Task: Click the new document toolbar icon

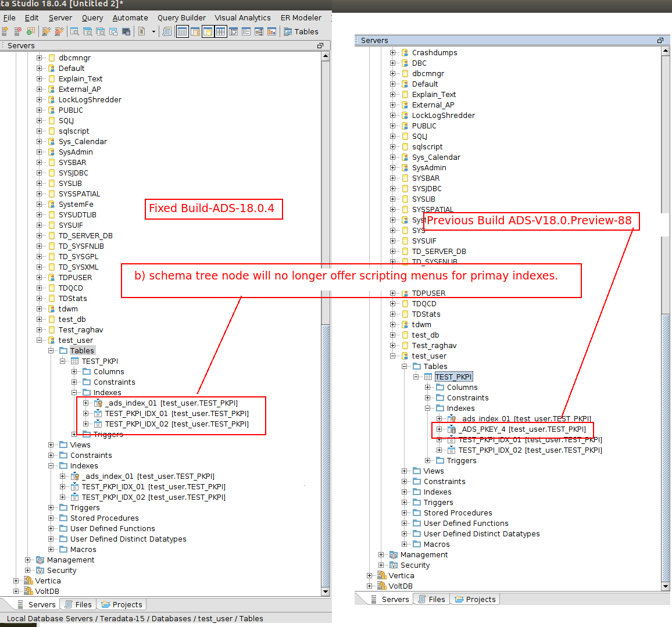Action: (141, 31)
